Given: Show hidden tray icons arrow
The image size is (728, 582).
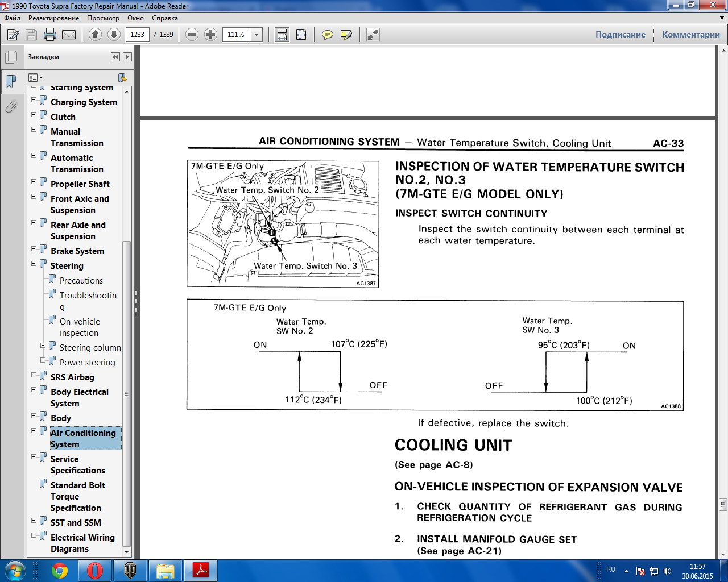Looking at the screenshot, I should click(626, 571).
